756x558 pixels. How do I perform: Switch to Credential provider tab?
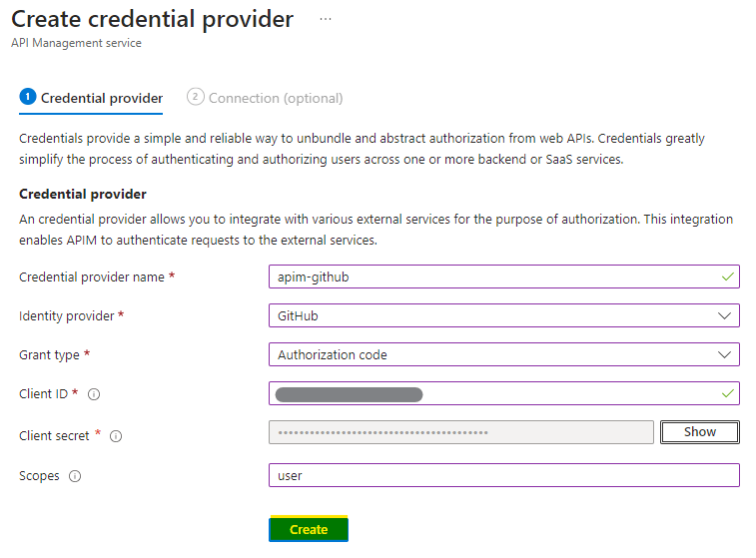[101, 98]
